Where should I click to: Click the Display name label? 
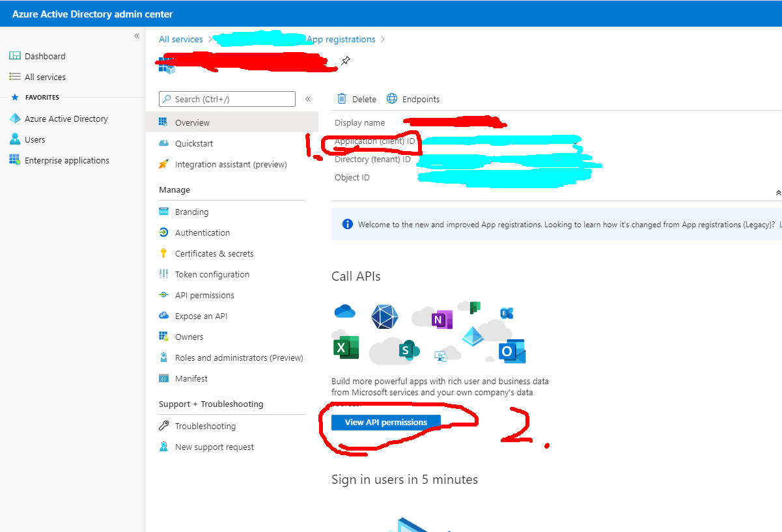click(x=359, y=122)
